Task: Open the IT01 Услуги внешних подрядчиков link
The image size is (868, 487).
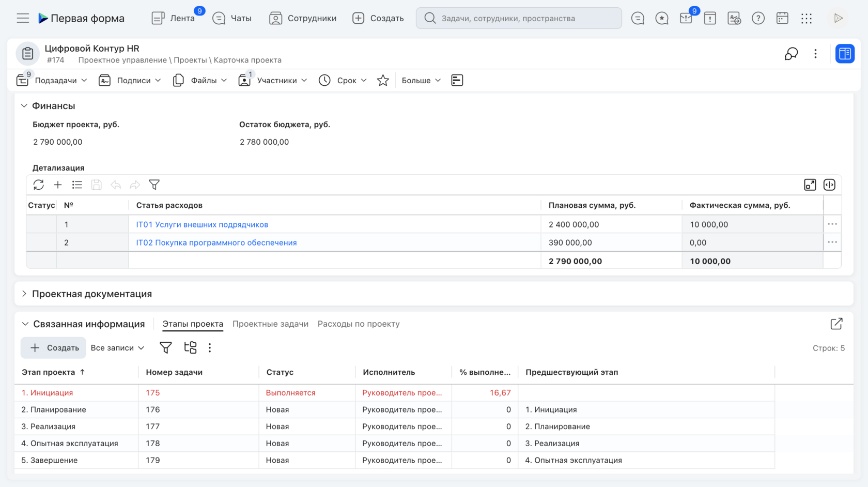Action: pos(202,224)
